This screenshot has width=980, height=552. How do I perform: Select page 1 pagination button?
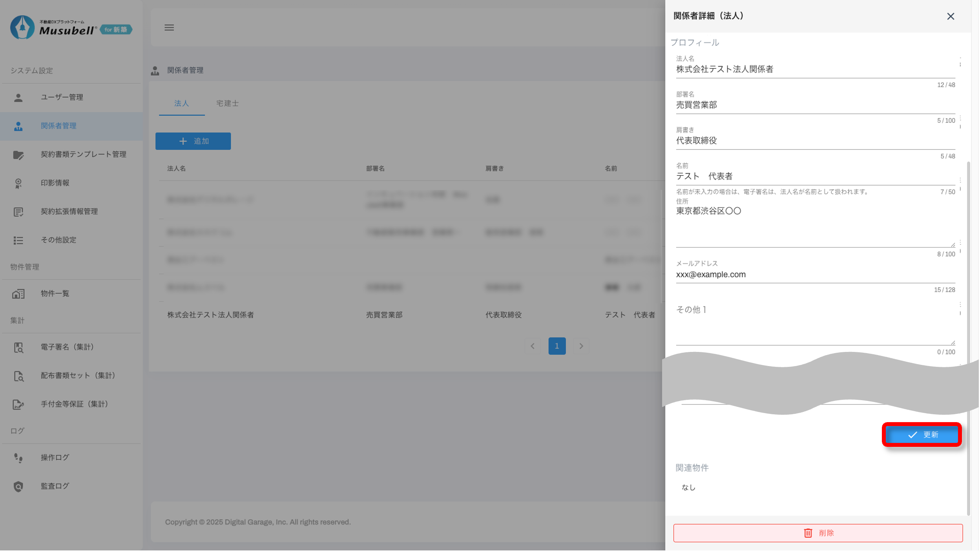pyautogui.click(x=557, y=346)
